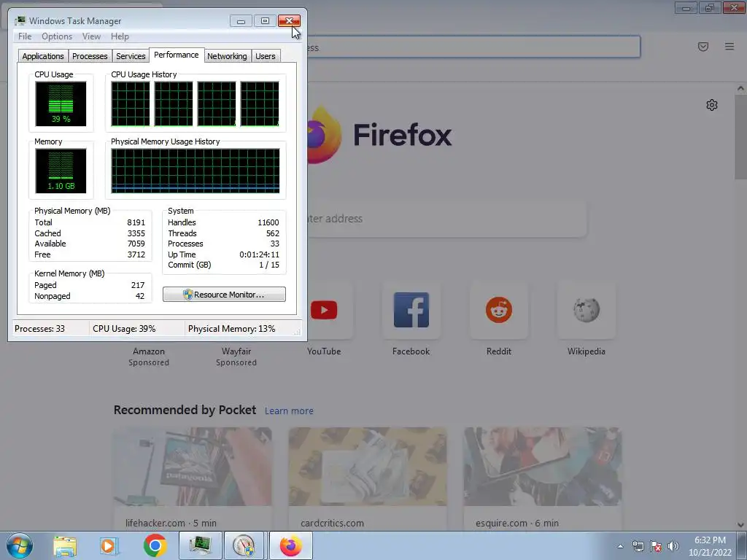Screen dimensions: 747x560
Task: Click the Handles value 11600
Action: (x=268, y=222)
